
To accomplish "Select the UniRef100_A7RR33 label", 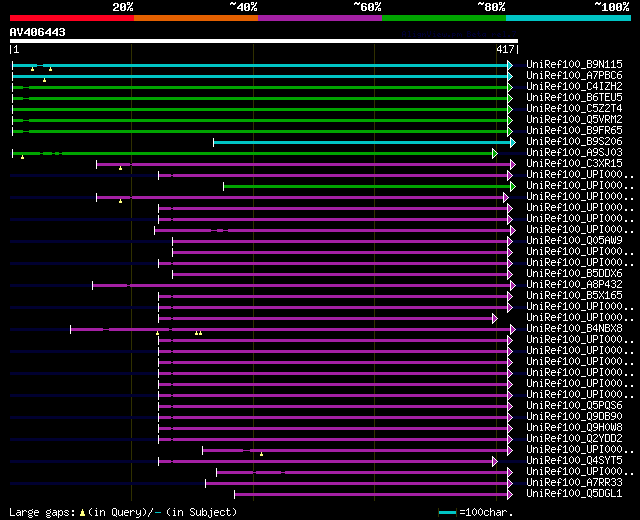I will [574, 483].
